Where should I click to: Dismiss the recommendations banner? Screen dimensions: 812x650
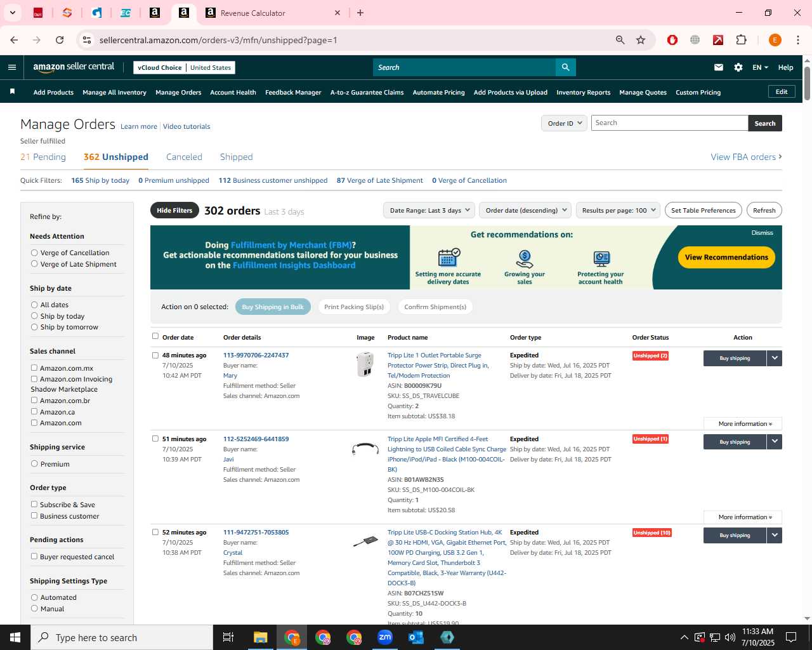[x=762, y=233]
